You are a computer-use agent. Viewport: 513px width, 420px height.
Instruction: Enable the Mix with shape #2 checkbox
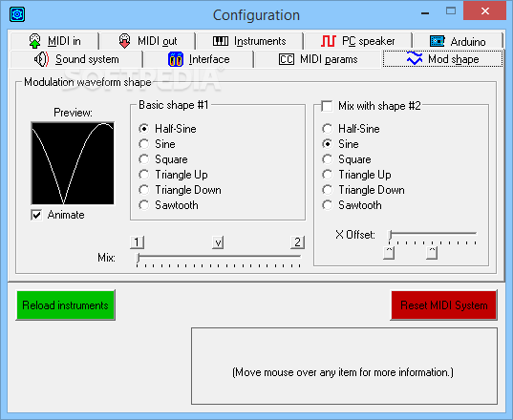coord(327,106)
